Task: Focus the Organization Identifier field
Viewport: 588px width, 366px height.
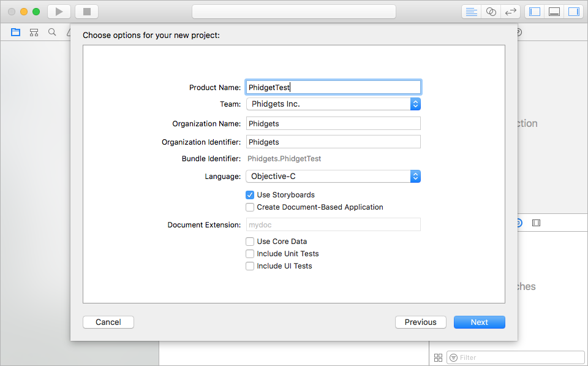Action: 333,142
